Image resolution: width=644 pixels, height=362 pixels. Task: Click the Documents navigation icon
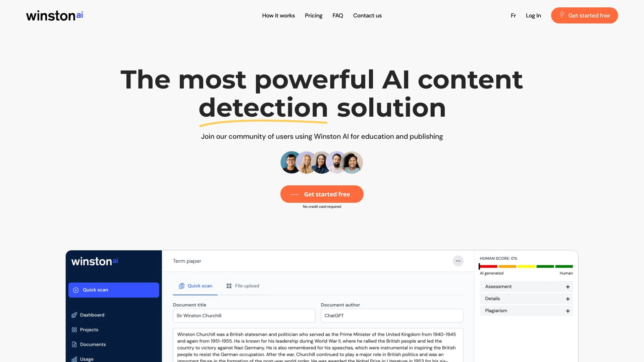74,344
